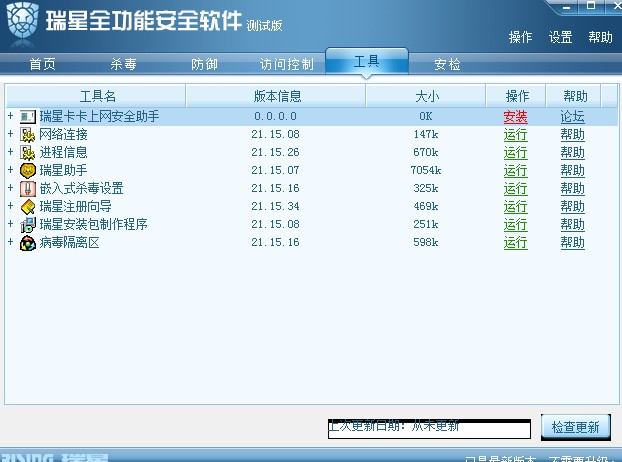Click the Rising lion shield logo
This screenshot has width=622, height=462.
23,21
